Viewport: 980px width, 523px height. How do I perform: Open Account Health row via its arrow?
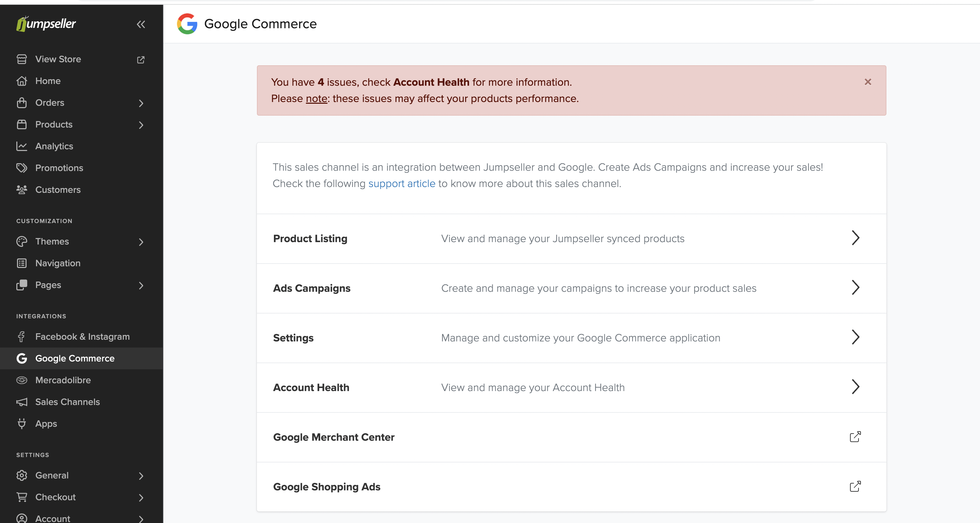pos(855,387)
